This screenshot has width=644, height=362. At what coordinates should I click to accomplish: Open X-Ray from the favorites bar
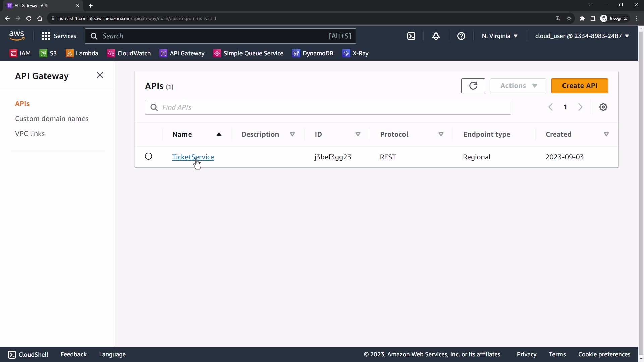pyautogui.click(x=356, y=53)
